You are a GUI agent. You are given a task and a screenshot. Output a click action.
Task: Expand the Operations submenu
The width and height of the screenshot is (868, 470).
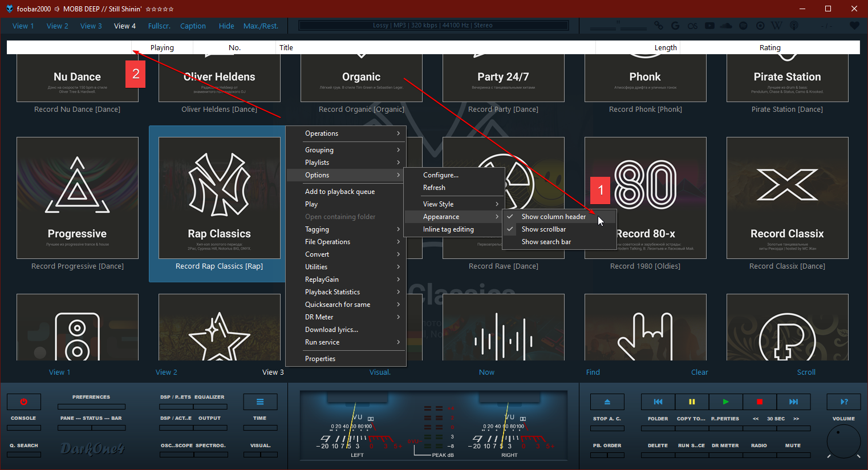tap(346, 133)
